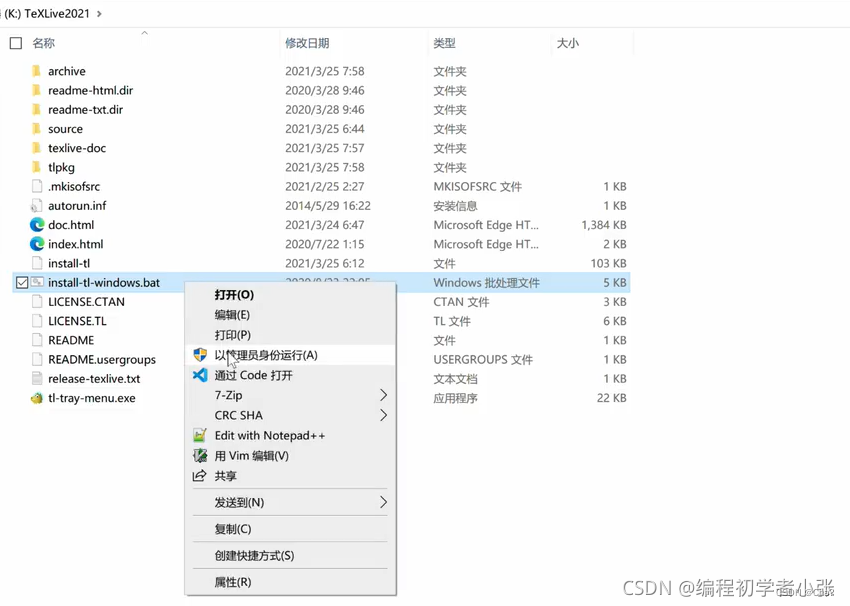Click the share icon in context menu
Viewport: 850px width, 606px height.
199,476
